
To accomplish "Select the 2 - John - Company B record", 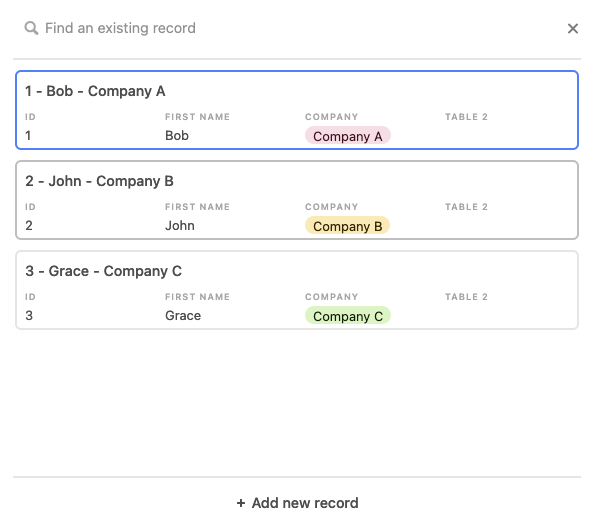I will pyautogui.click(x=297, y=200).
